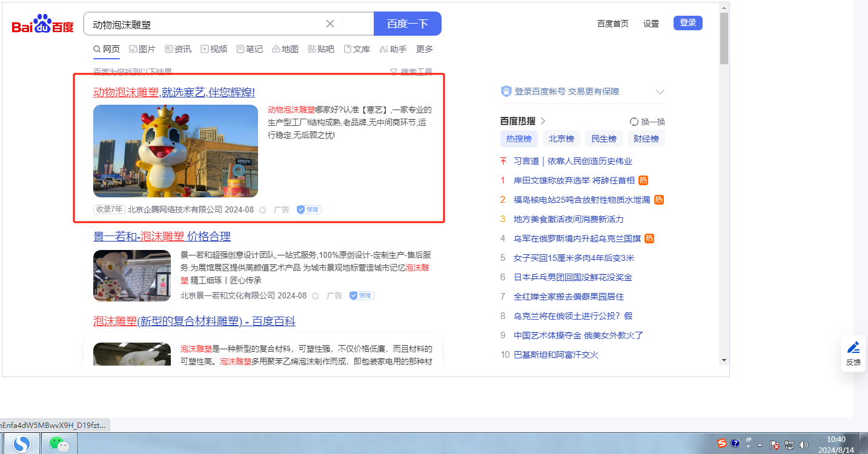This screenshot has width=868, height=454.
Task: Expand 百度热搜 with the arrow
Action: pyautogui.click(x=543, y=121)
